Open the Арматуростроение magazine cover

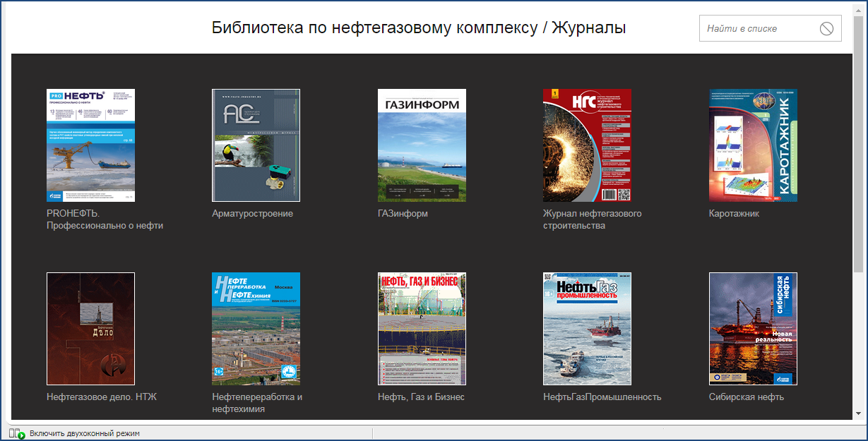tap(256, 145)
